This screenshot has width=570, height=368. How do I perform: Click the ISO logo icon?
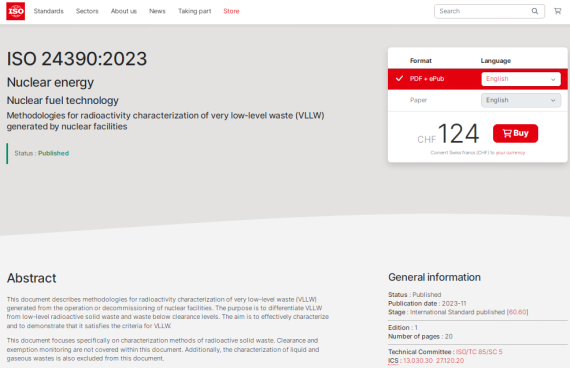click(16, 11)
